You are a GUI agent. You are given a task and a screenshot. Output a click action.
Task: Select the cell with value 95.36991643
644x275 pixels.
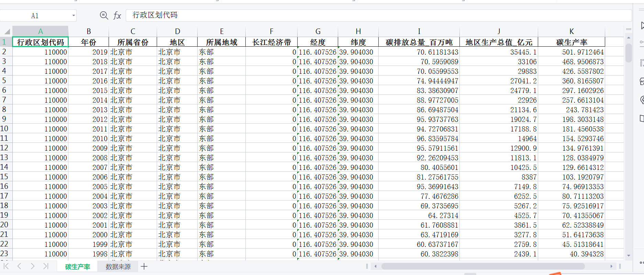coord(419,186)
